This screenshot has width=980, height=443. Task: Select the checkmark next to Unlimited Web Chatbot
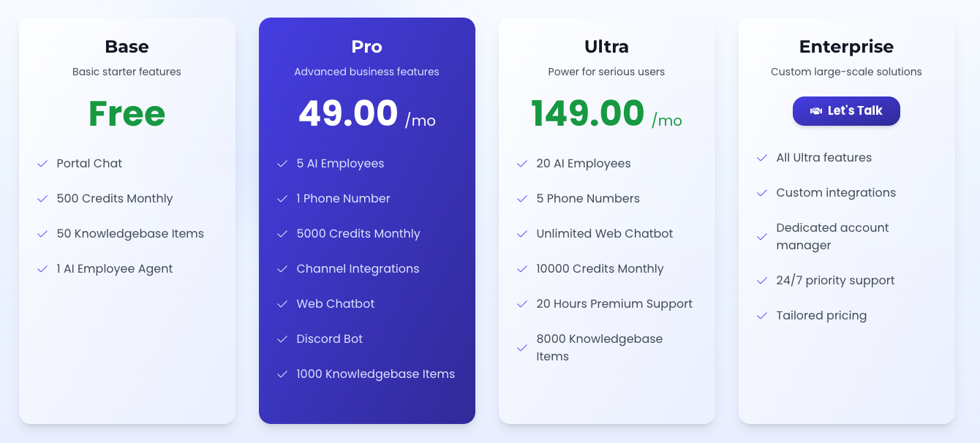click(x=522, y=234)
